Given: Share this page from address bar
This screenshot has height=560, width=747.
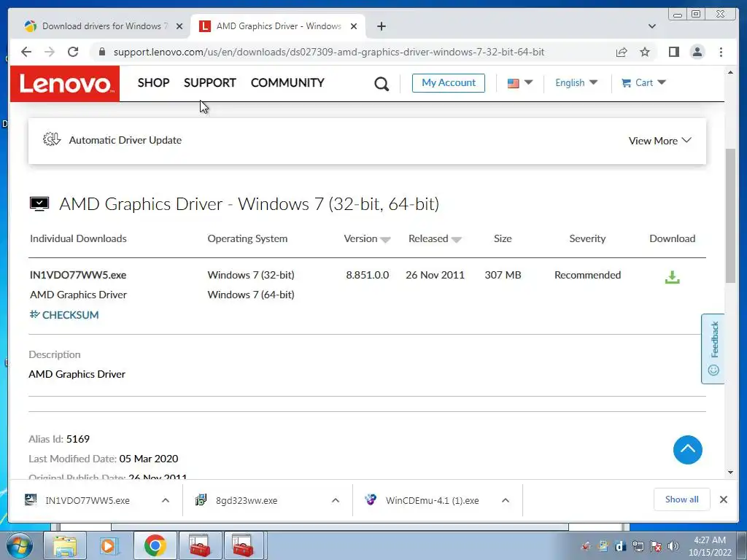Looking at the screenshot, I should (x=622, y=52).
